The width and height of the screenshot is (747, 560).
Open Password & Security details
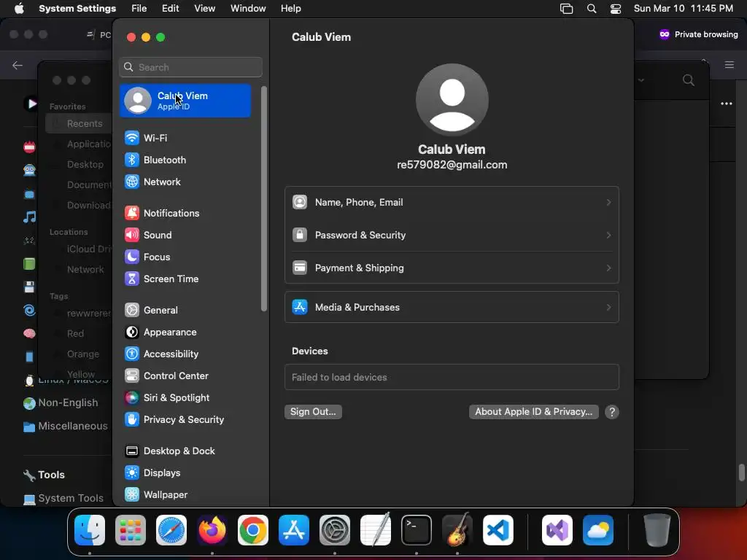[x=452, y=236]
